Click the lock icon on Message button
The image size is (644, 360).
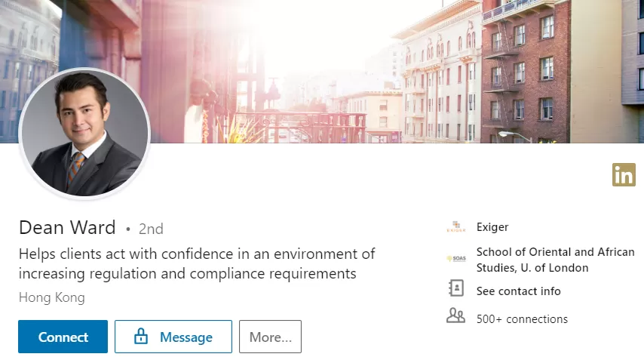[141, 336]
